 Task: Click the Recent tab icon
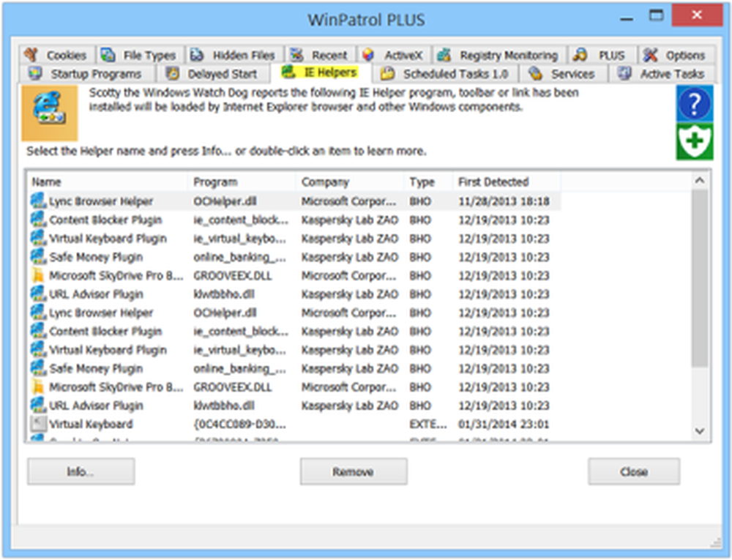click(296, 55)
